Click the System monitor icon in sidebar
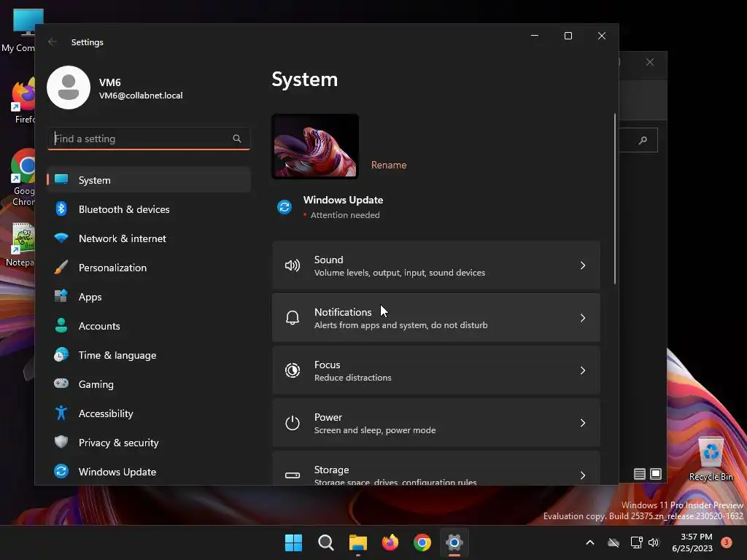Screen dimensions: 747x560 coord(61,179)
